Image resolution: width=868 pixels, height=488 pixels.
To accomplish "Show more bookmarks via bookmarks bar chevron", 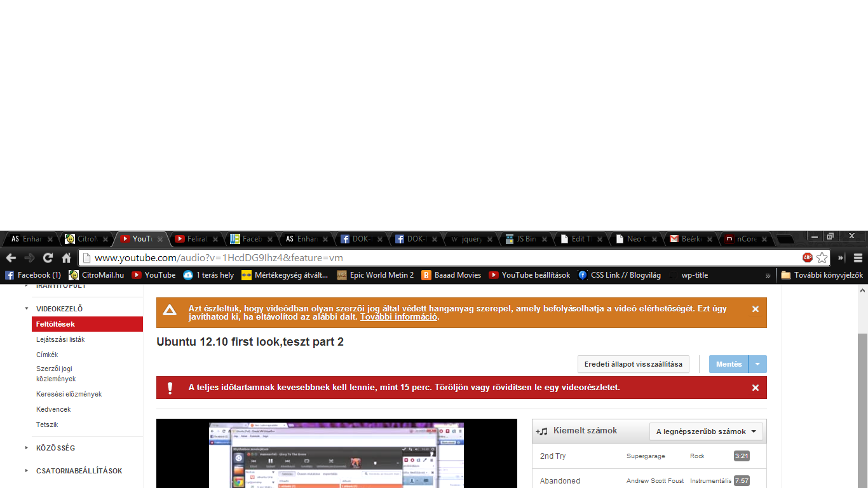I will 768,275.
